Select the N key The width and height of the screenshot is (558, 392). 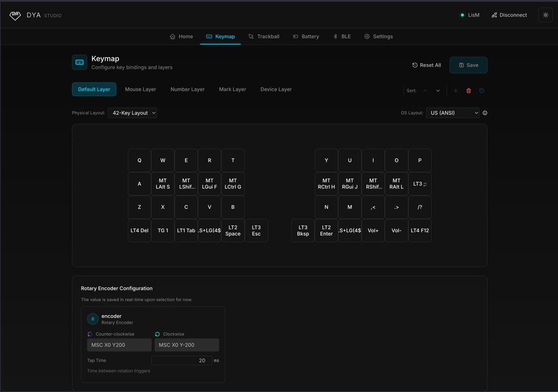(326, 207)
